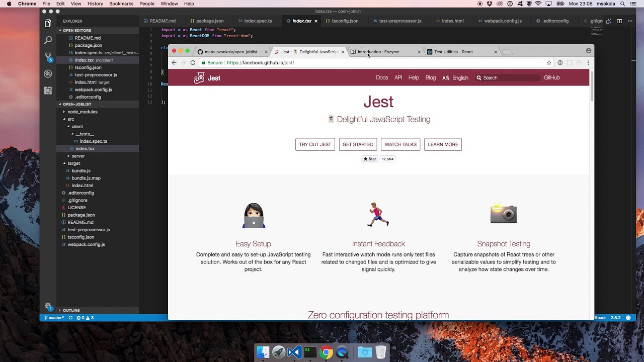Click the Chrome profile avatar icon
Viewport: 644px width, 362px height.
point(589,51)
